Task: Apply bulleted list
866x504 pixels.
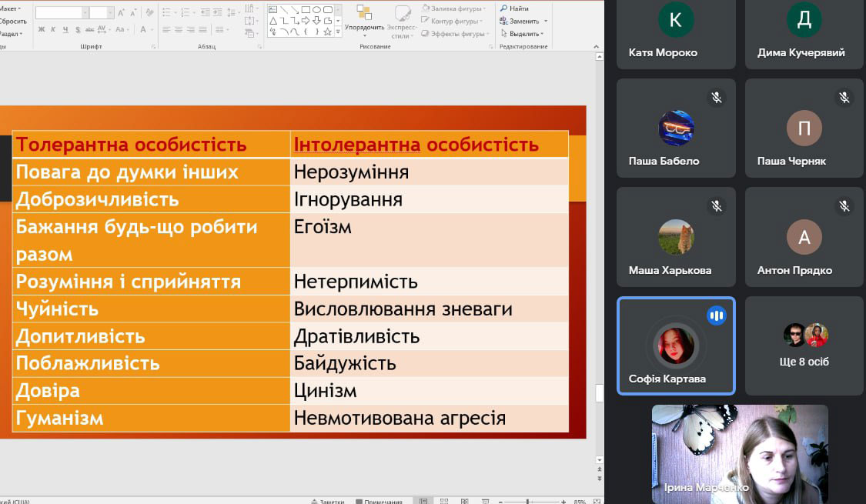Action: [168, 13]
